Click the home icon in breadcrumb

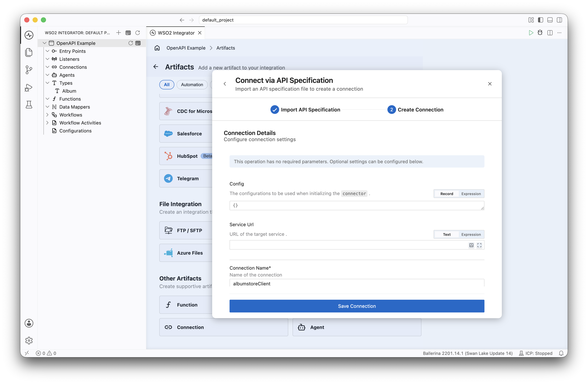tap(157, 48)
